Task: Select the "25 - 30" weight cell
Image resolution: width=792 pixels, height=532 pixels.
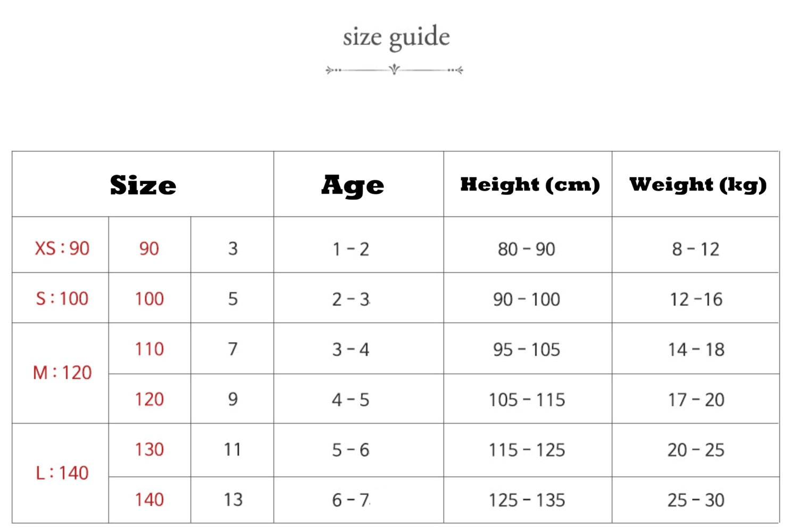Action: click(696, 500)
